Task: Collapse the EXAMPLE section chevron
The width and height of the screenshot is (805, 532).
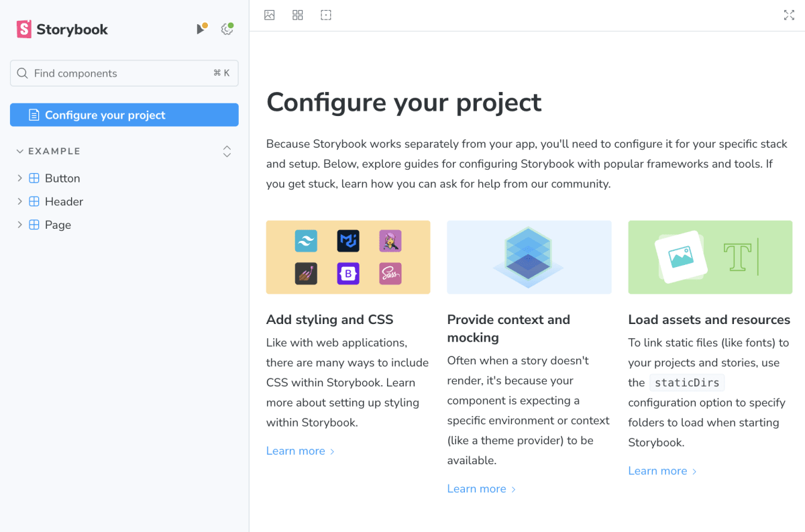Action: coord(19,152)
